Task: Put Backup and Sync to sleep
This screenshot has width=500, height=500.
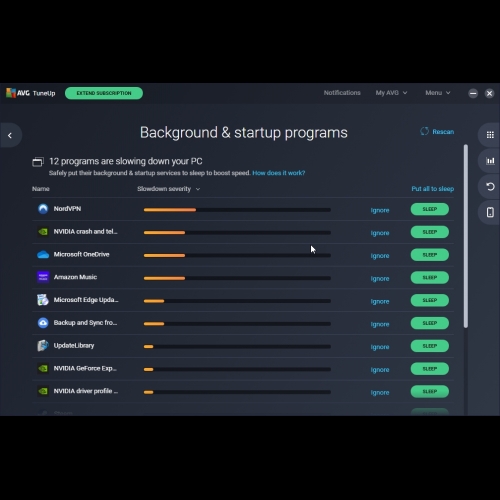Action: pos(430,323)
